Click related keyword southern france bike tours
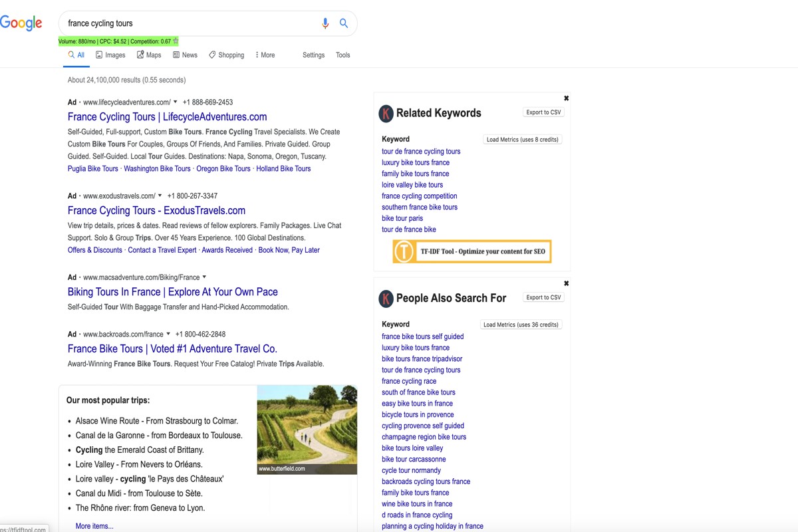This screenshot has width=798, height=532. [x=420, y=207]
